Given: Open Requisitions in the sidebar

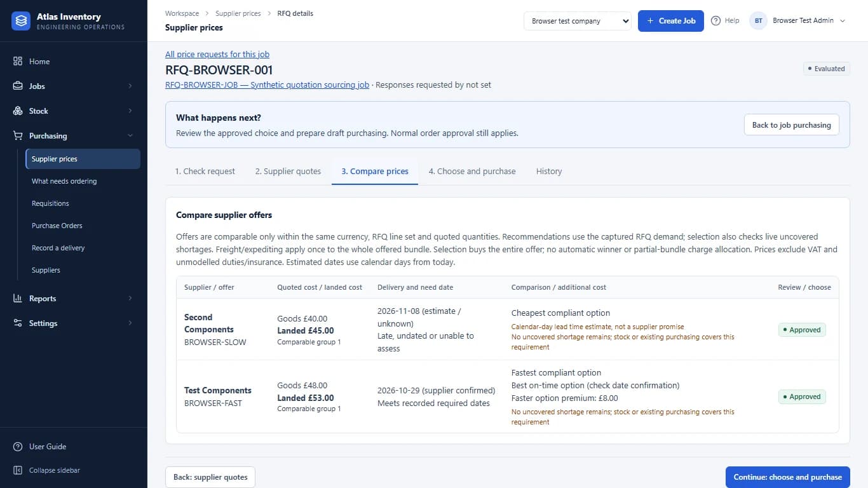Looking at the screenshot, I should pos(83,203).
